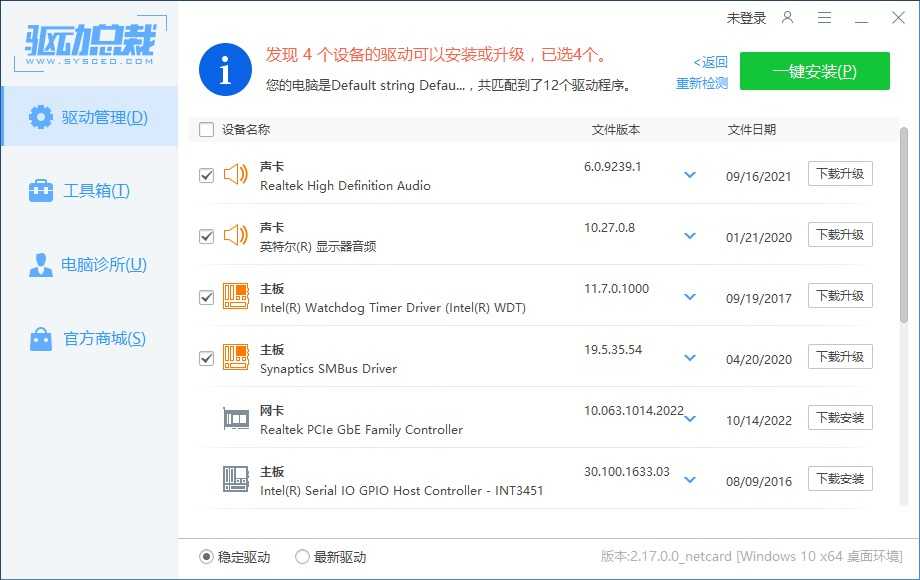Click the speaker icon for 英特尔(R) 显示器音频
The width and height of the screenshot is (920, 580).
click(x=236, y=235)
